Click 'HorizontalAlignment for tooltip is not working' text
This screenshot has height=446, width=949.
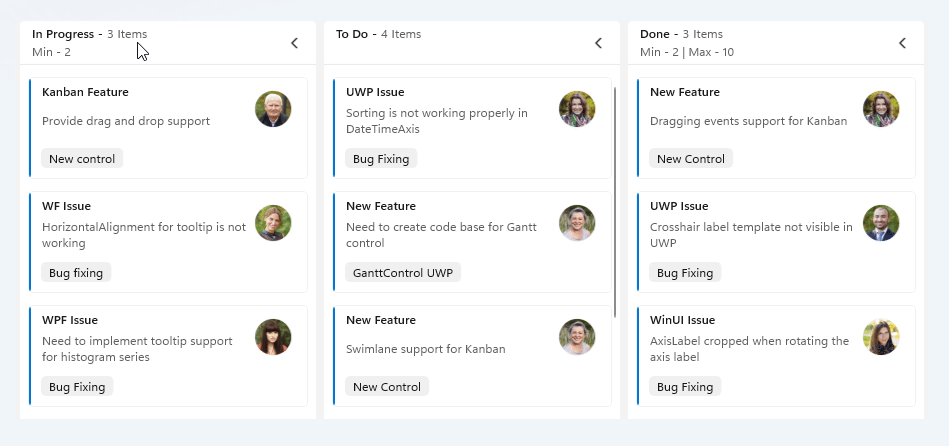[x=144, y=235]
